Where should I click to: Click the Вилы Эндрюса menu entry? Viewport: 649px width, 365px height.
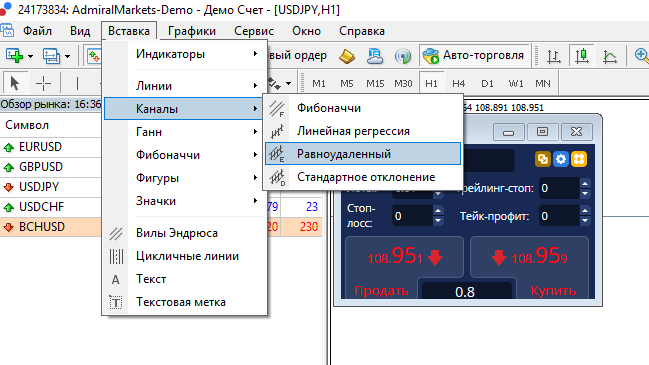pyautogui.click(x=185, y=233)
